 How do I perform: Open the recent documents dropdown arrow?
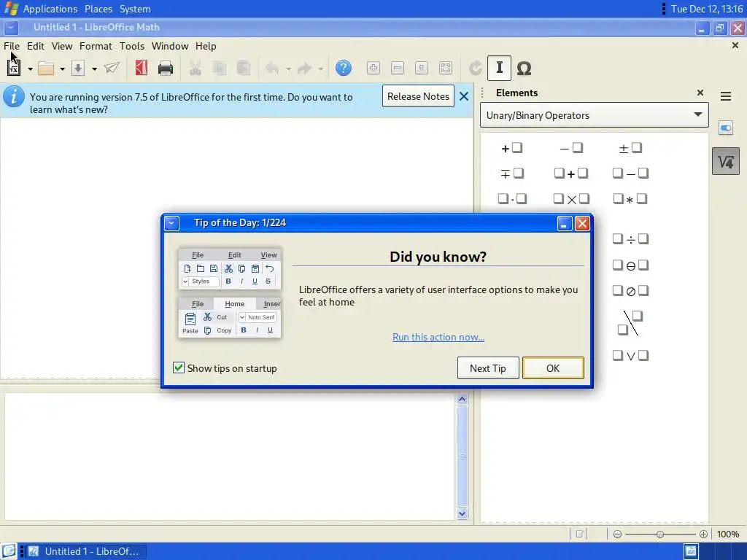click(x=62, y=69)
